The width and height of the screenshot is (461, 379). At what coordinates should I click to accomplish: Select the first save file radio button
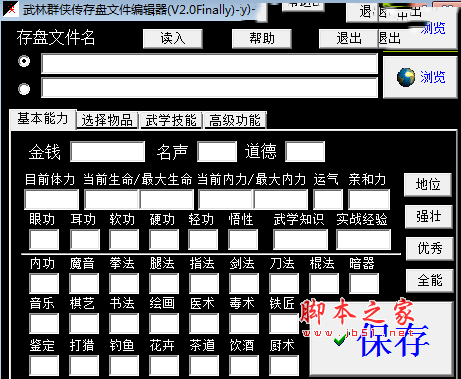pos(24,61)
